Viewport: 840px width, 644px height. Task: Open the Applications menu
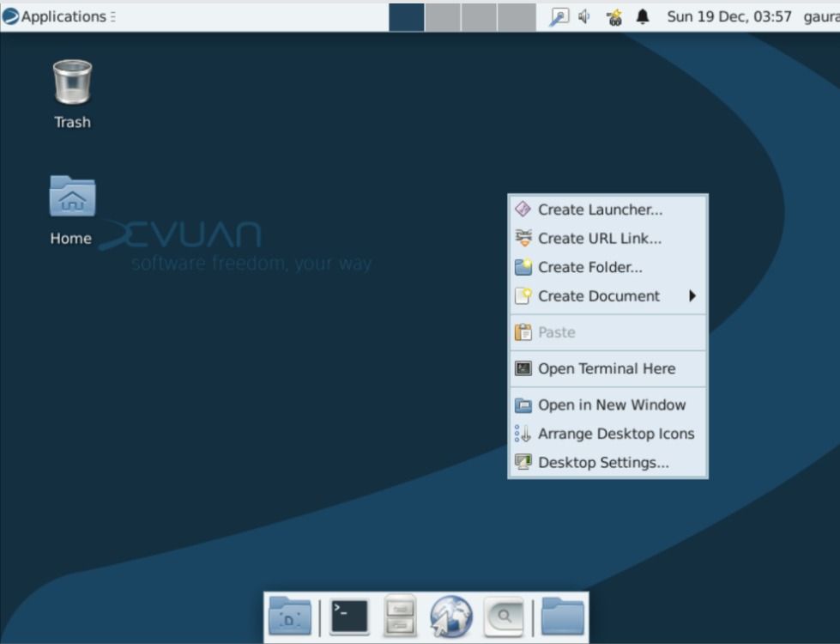coord(51,15)
